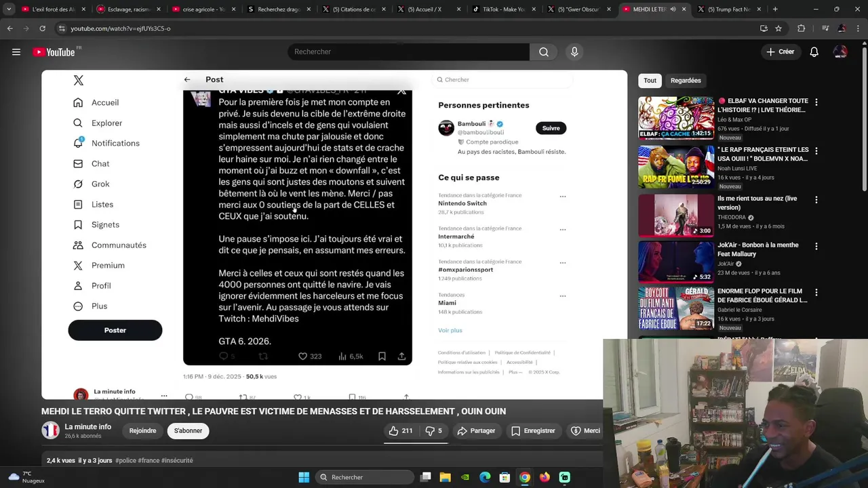Switch to "Gwer Obscur" browser tab

(579, 9)
